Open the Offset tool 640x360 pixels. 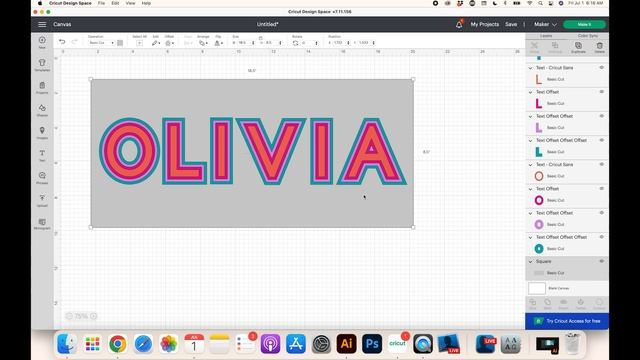pos(169,42)
